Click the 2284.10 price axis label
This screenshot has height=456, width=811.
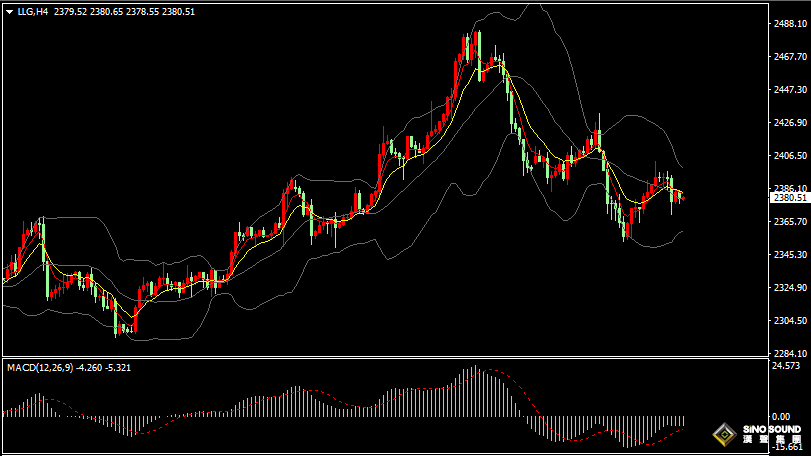[x=789, y=353]
